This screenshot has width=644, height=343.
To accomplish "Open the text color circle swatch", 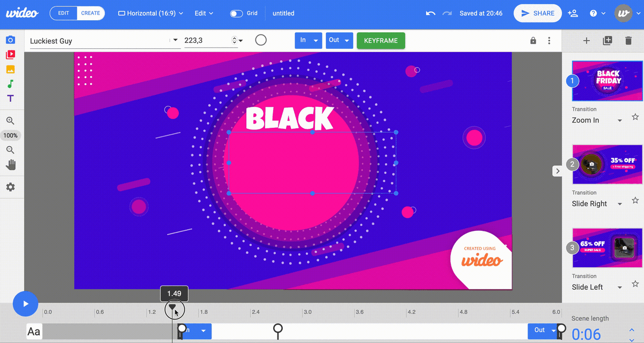I will (x=261, y=40).
